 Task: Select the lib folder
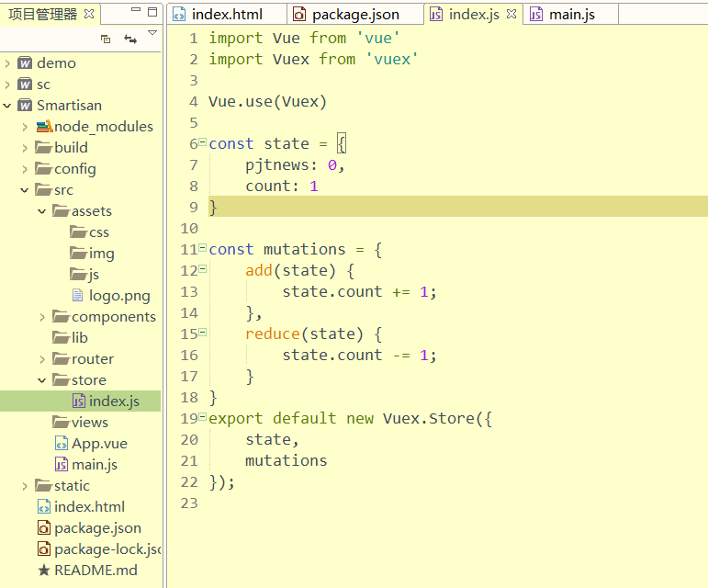81,338
